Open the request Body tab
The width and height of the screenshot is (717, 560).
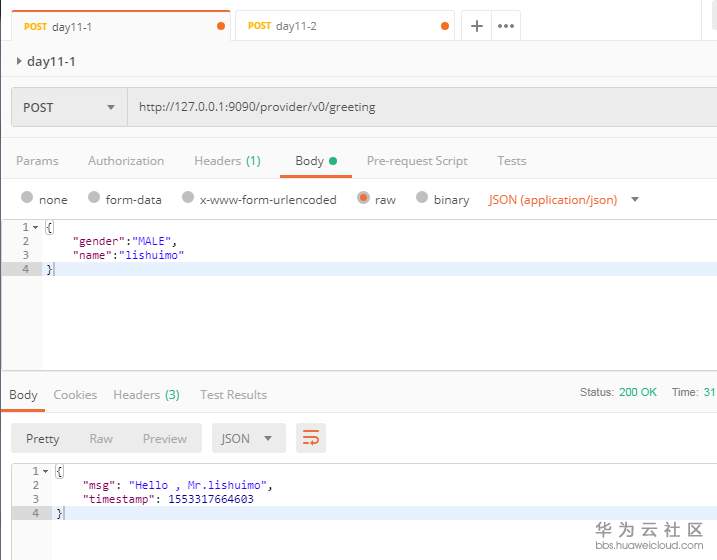[316, 161]
